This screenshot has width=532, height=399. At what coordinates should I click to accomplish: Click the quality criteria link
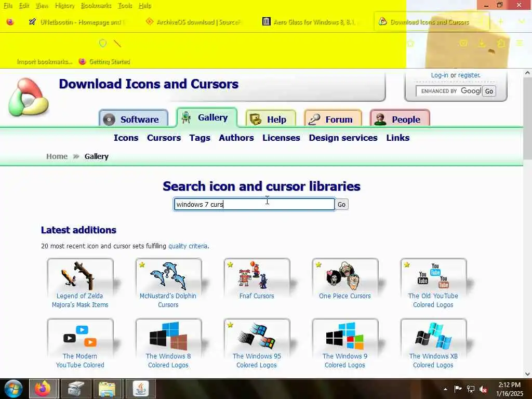click(188, 246)
